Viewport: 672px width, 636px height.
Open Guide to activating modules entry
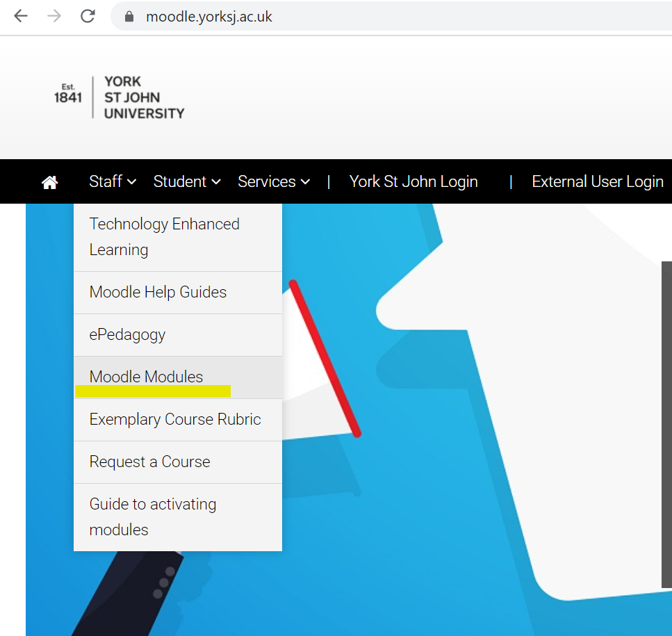coord(178,517)
